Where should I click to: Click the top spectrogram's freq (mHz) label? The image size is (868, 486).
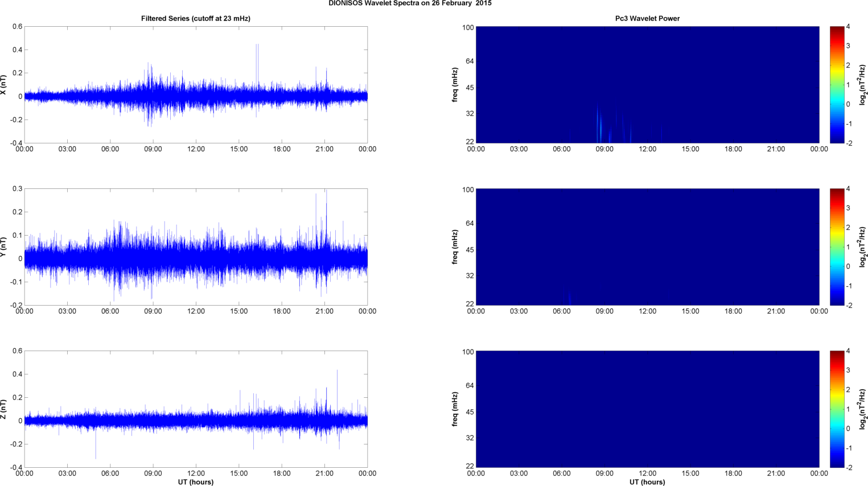(455, 85)
